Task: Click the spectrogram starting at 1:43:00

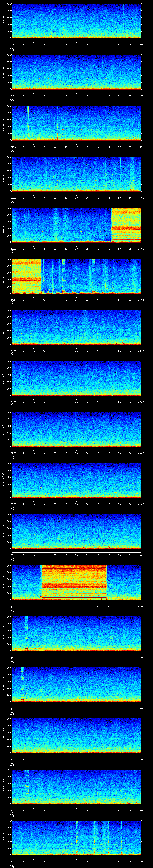Action: [76, 736]
